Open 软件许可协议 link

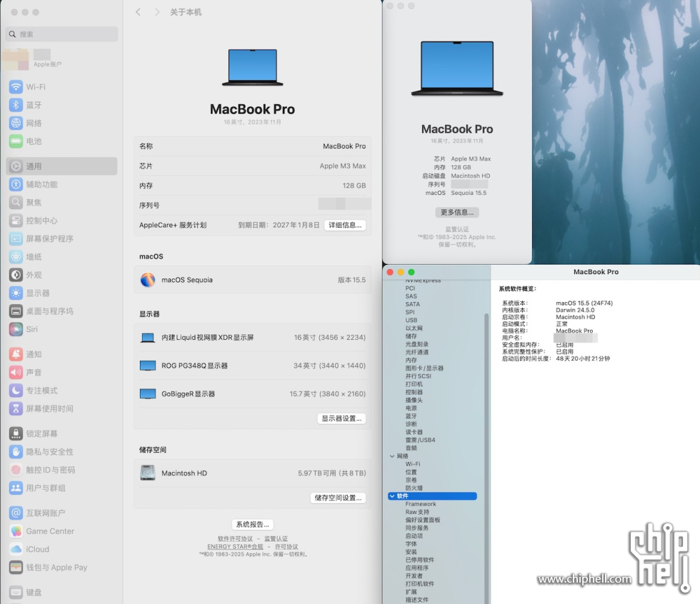235,539
